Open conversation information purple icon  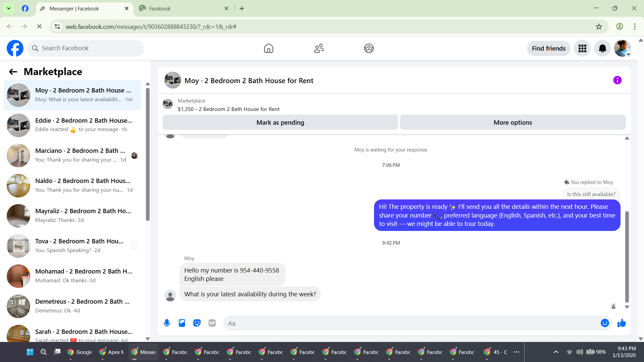coord(617,80)
